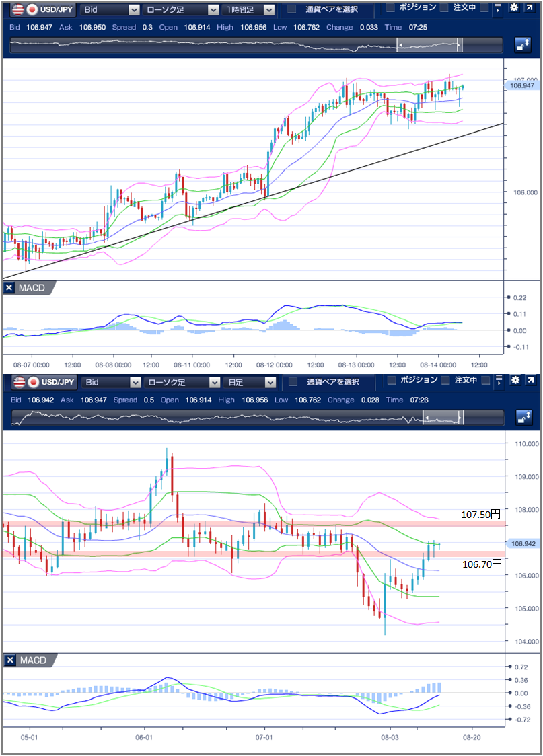
Task: Expand the 日足 timeframe dropdown
Action: coord(250,382)
